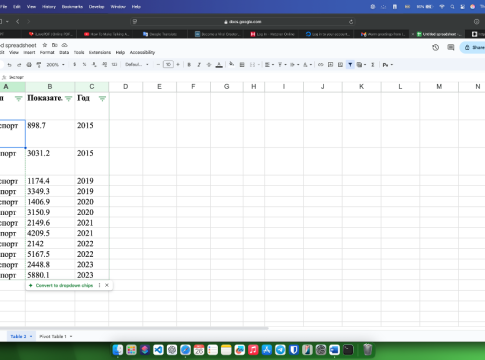Select the paint format tool
Screen dimensions: 485x360
39,65
